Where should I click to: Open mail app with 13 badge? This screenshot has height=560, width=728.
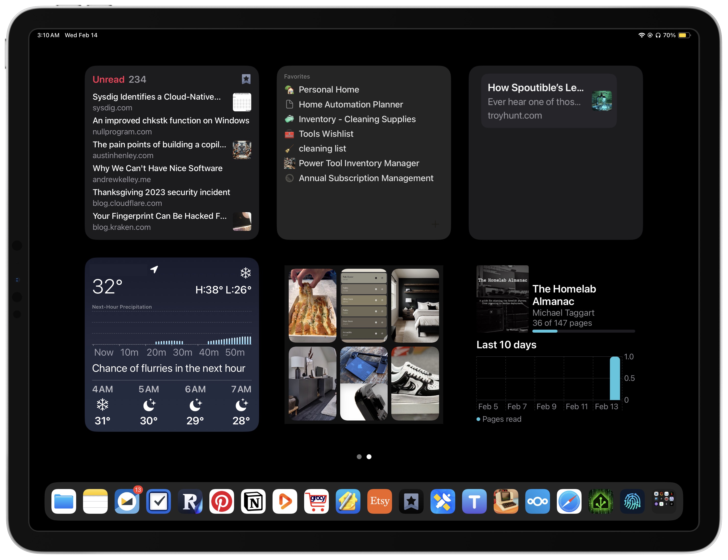(x=127, y=501)
